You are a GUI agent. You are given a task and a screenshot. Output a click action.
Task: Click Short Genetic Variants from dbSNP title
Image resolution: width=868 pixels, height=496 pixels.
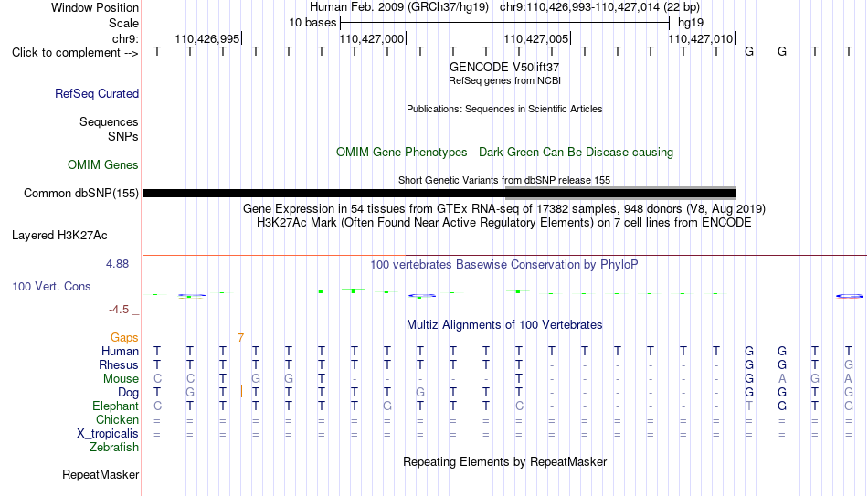pyautogui.click(x=504, y=181)
